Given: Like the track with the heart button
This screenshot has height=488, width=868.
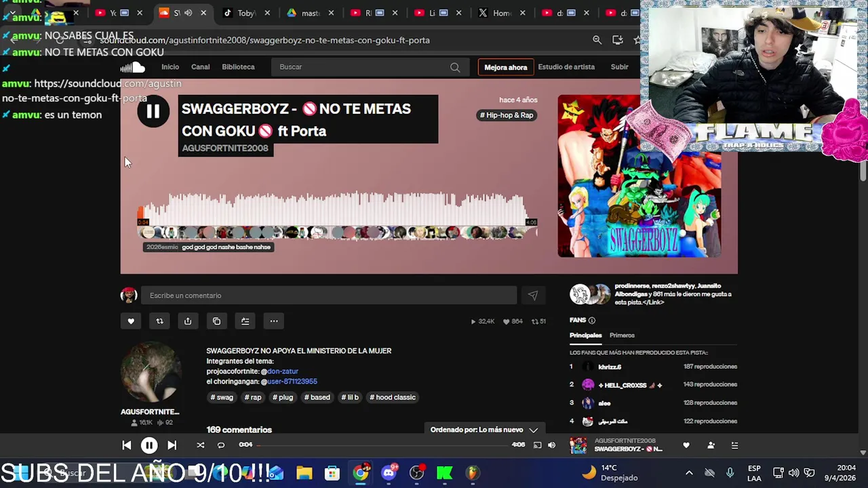Looking at the screenshot, I should click(131, 321).
